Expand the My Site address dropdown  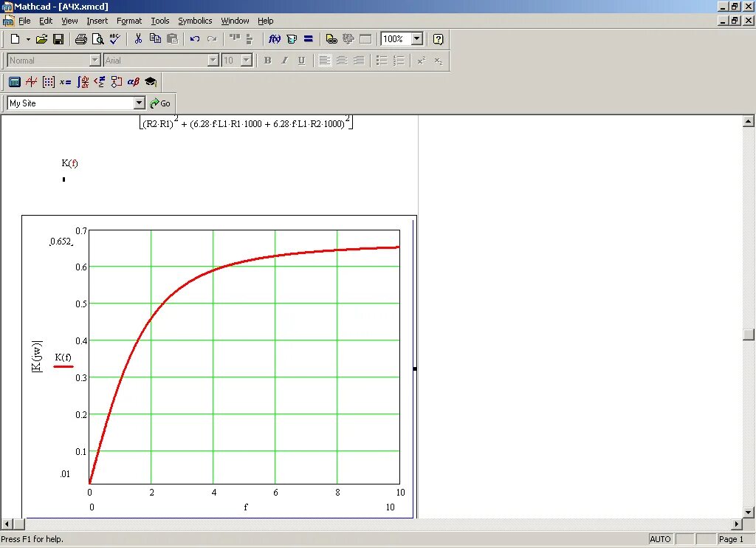[140, 103]
